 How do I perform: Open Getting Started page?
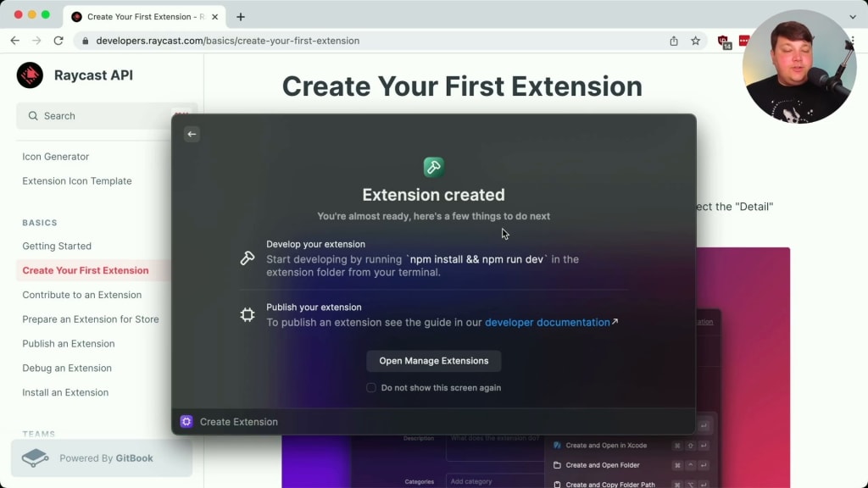click(57, 246)
